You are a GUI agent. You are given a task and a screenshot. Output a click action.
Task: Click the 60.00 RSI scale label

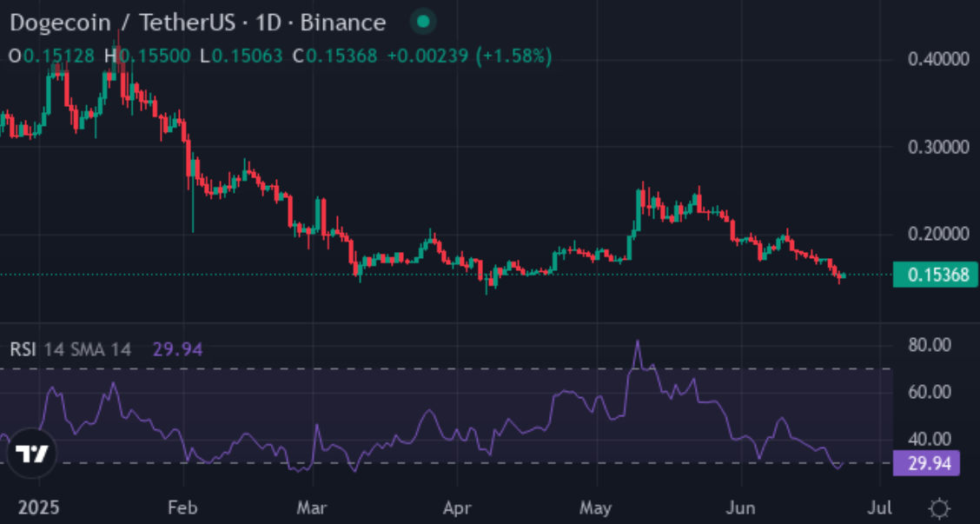[x=928, y=392]
